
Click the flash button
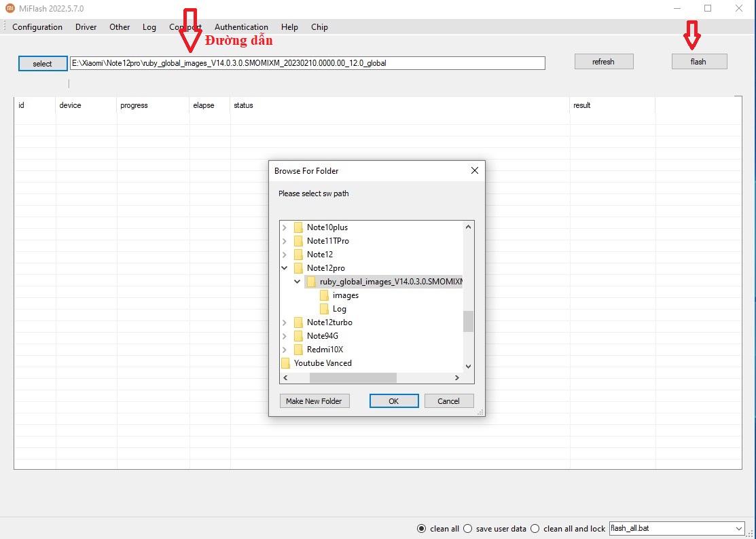coord(699,62)
